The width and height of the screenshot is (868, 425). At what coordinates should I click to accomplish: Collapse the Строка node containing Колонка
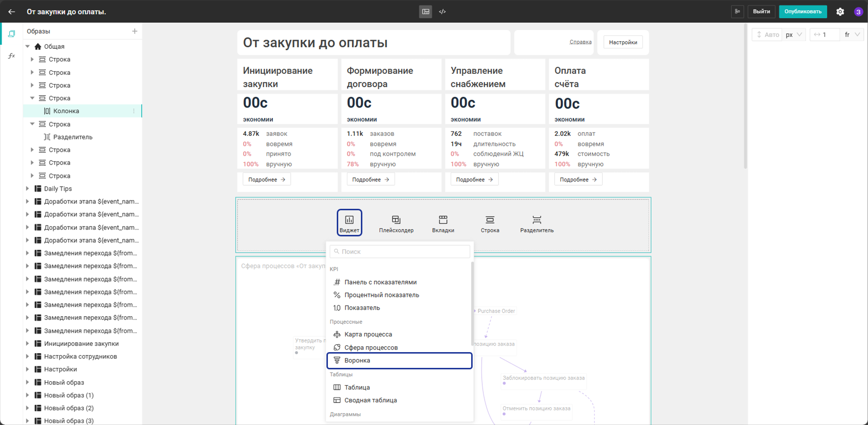coord(32,98)
